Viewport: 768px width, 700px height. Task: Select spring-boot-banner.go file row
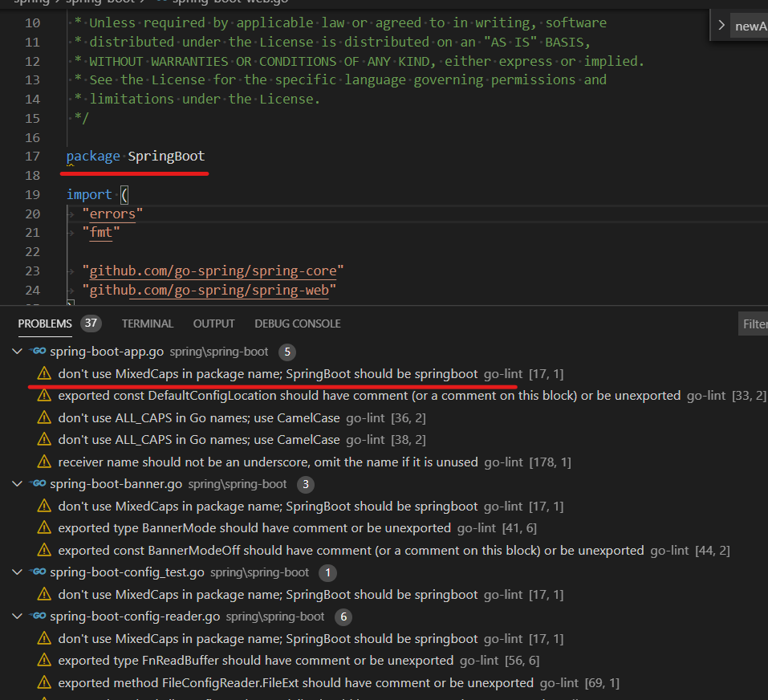pos(384,484)
